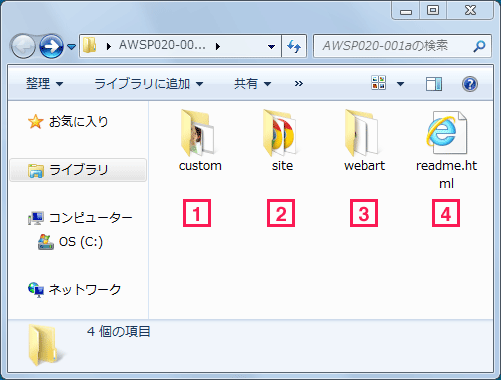
Task: Open the address bar history dropdown
Action: [272, 47]
